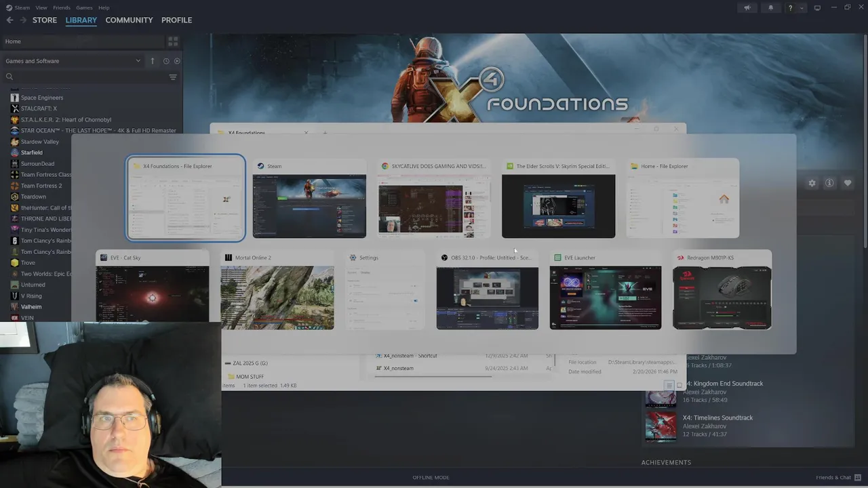Click the question mark help button
This screenshot has width=868, height=488.
(790, 8)
